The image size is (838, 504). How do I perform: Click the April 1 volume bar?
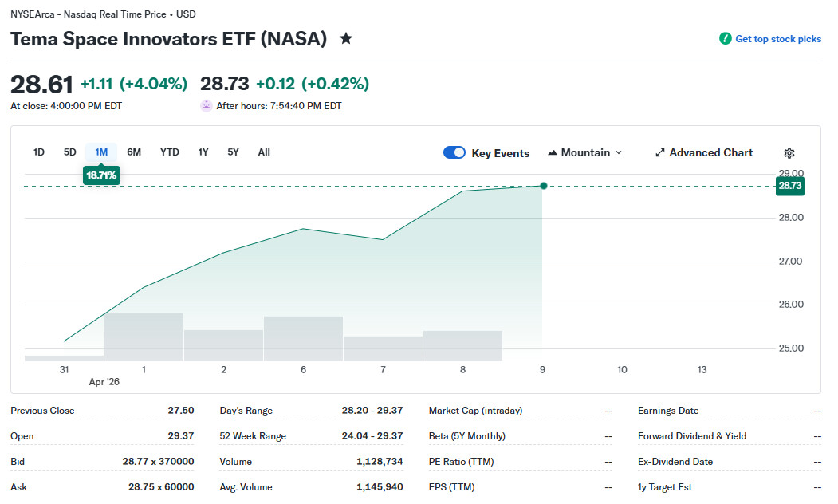pyautogui.click(x=144, y=337)
